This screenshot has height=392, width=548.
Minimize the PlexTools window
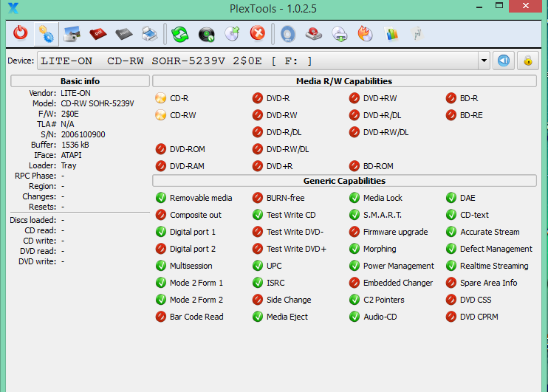(479, 7)
